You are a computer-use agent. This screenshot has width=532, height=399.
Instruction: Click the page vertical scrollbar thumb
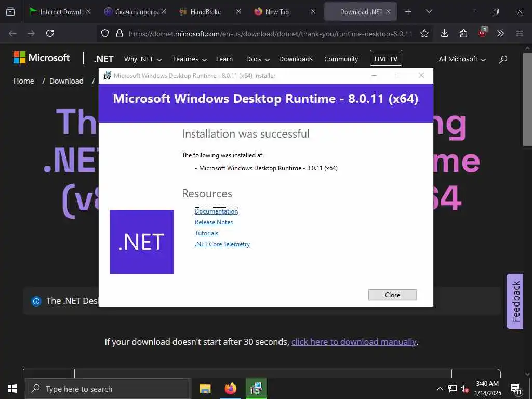(x=527, y=99)
